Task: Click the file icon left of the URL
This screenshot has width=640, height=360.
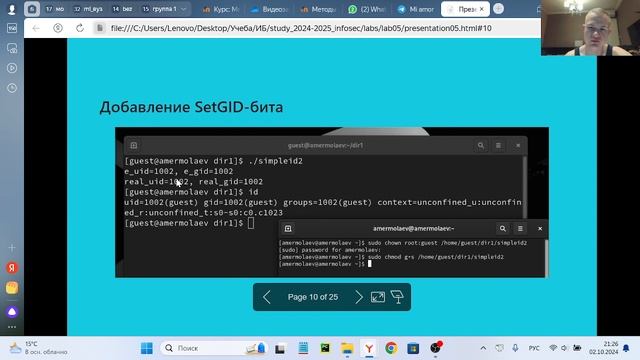Action: 99,28
